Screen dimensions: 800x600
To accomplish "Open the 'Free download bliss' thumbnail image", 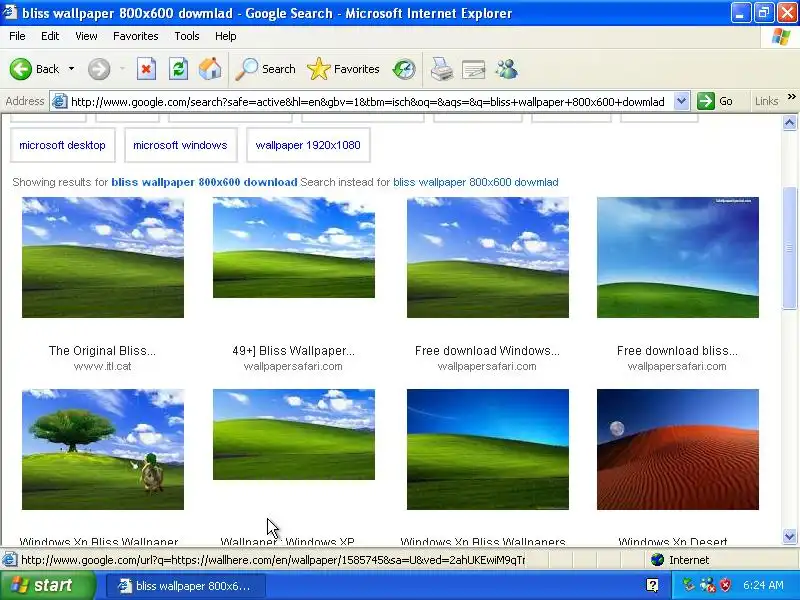I will [678, 257].
